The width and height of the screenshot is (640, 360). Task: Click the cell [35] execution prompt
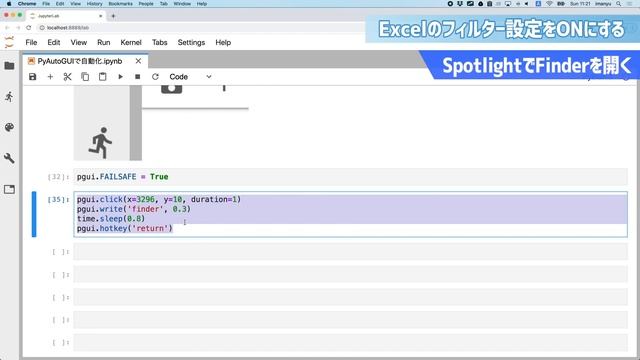coord(58,199)
